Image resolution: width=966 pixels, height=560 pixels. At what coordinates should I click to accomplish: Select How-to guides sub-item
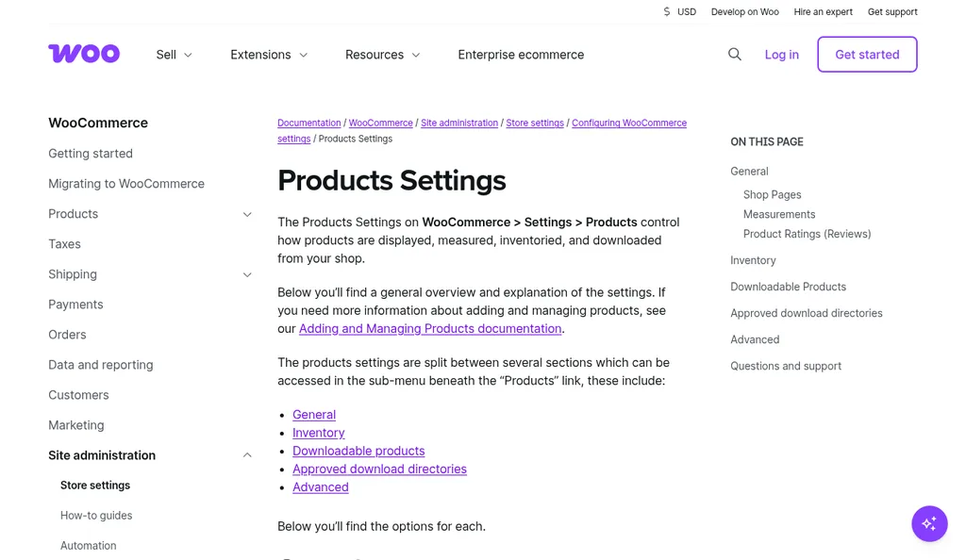coord(96,515)
